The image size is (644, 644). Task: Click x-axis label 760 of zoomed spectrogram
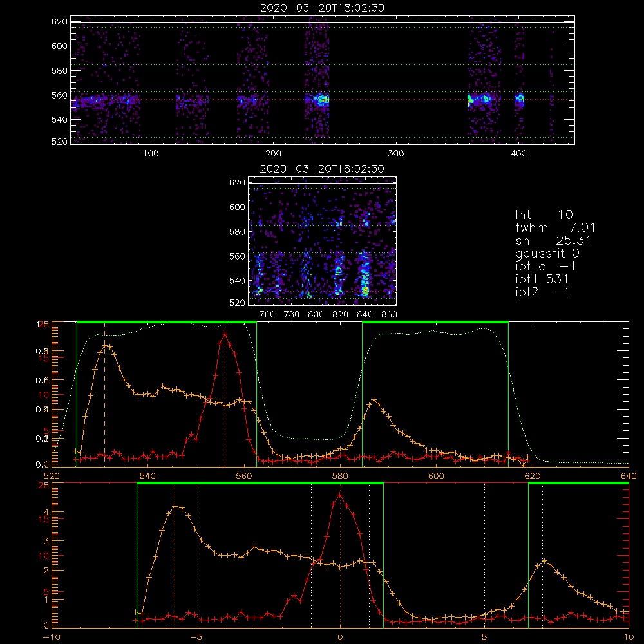click(x=267, y=315)
